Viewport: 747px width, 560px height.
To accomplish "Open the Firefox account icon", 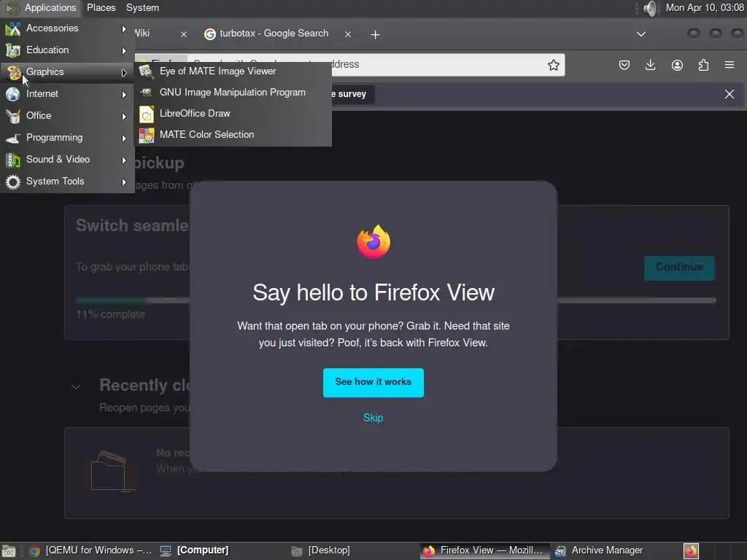I will pyautogui.click(x=677, y=65).
